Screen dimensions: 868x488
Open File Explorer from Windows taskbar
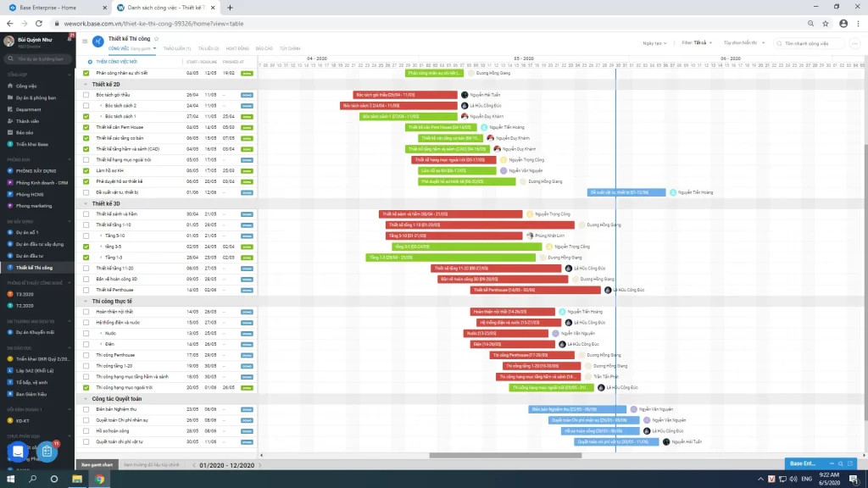[x=76, y=479]
